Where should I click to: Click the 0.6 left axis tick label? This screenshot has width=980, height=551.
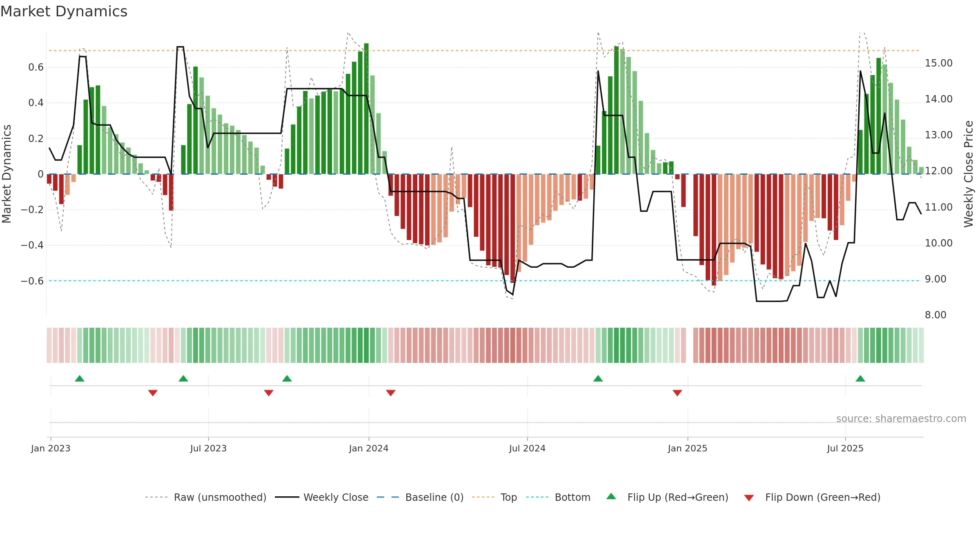[x=36, y=67]
